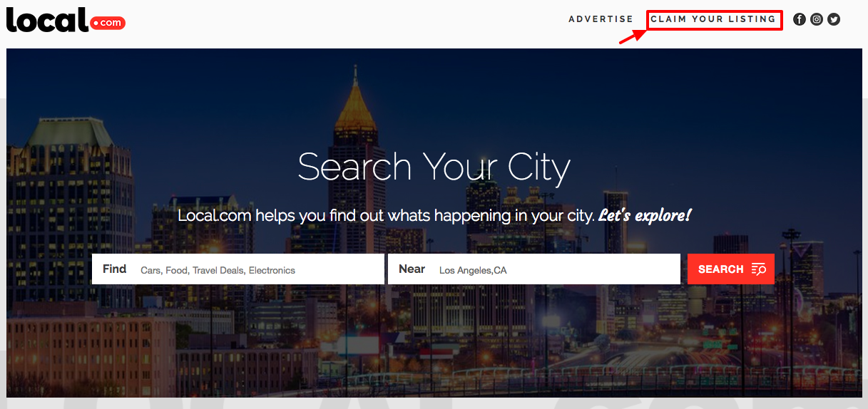Image resolution: width=868 pixels, height=409 pixels.
Task: Click the magnifier list icon in the Search button
Action: point(758,269)
